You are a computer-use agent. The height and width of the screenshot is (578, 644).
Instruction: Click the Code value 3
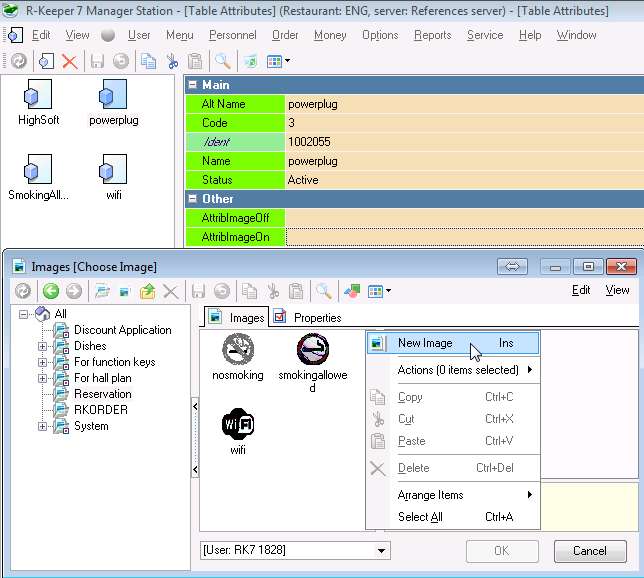[291, 123]
